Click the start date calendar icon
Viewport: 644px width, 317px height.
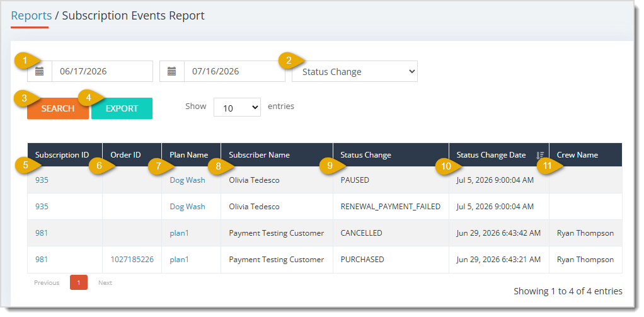click(40, 71)
